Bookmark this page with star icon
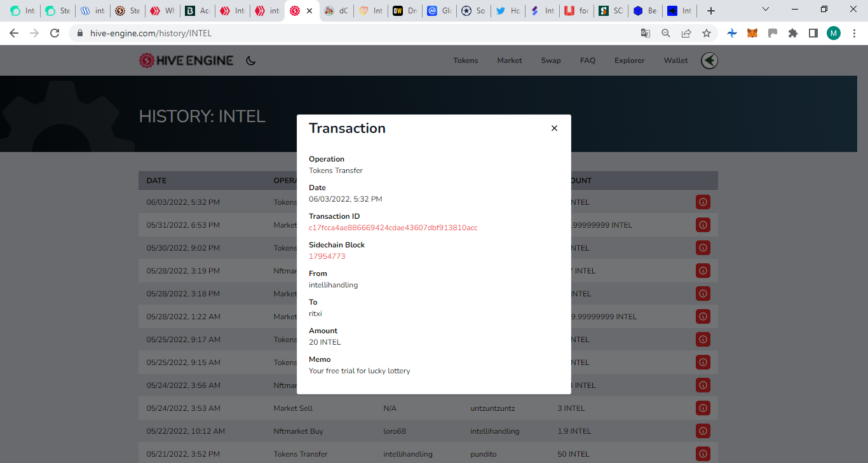The height and width of the screenshot is (463, 868). [x=706, y=33]
